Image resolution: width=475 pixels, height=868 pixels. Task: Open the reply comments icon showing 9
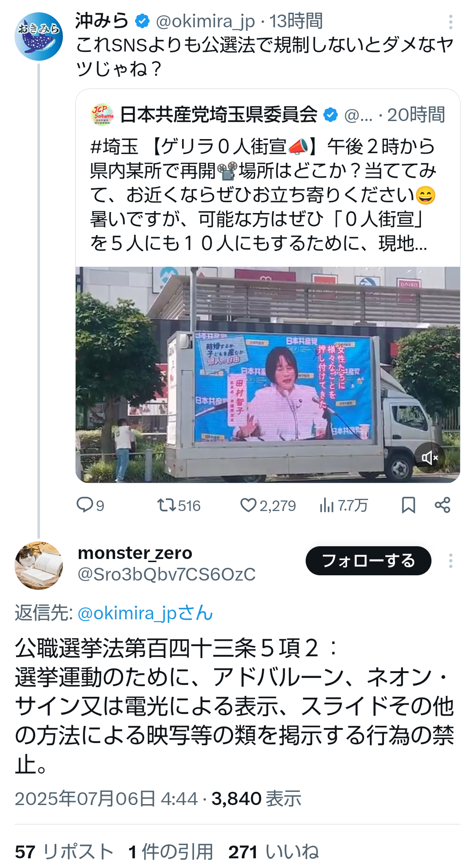pyautogui.click(x=90, y=505)
